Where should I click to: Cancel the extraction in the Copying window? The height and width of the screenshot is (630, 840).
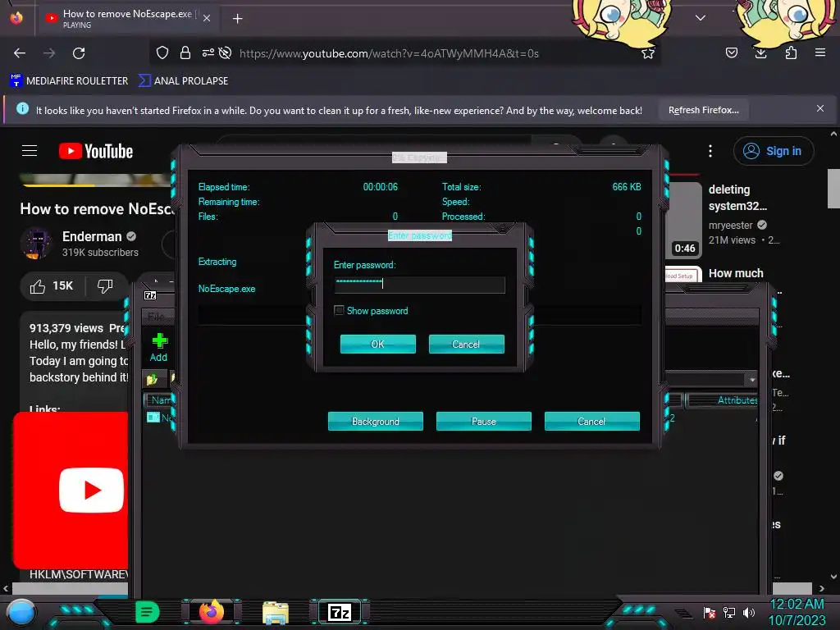[x=592, y=421]
